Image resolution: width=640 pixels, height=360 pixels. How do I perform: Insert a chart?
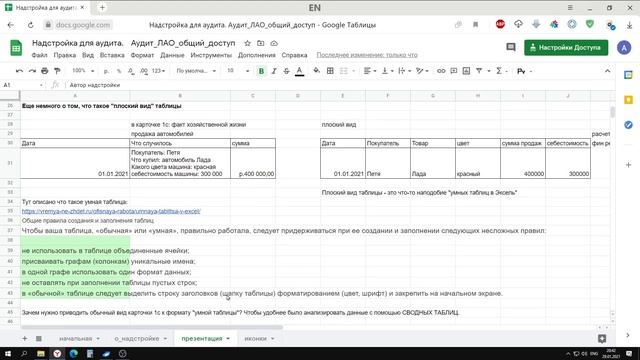(466, 71)
